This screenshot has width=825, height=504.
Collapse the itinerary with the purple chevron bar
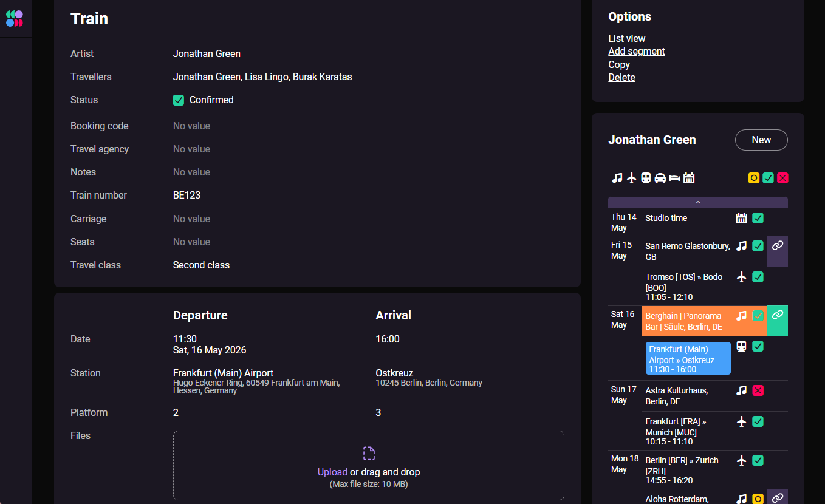[698, 202]
